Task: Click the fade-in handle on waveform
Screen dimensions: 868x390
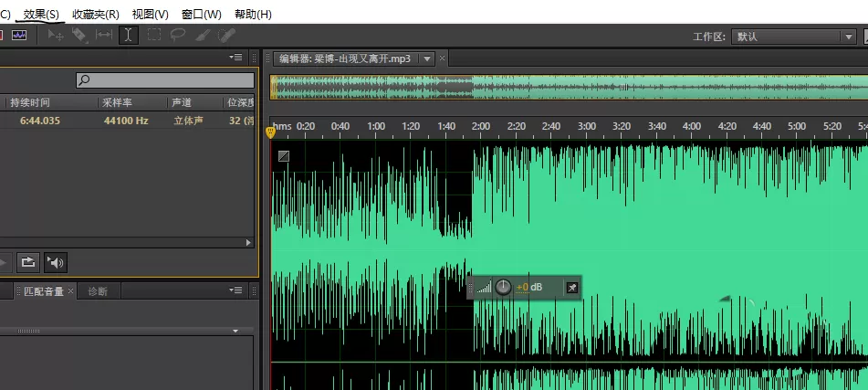Action: click(x=284, y=156)
